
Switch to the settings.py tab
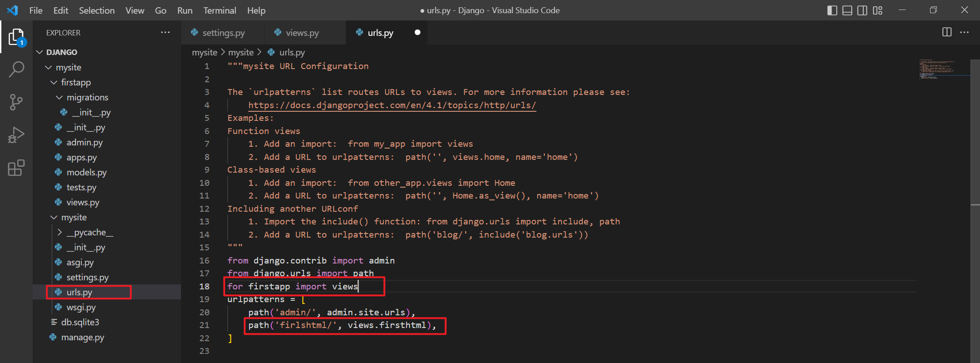[223, 33]
